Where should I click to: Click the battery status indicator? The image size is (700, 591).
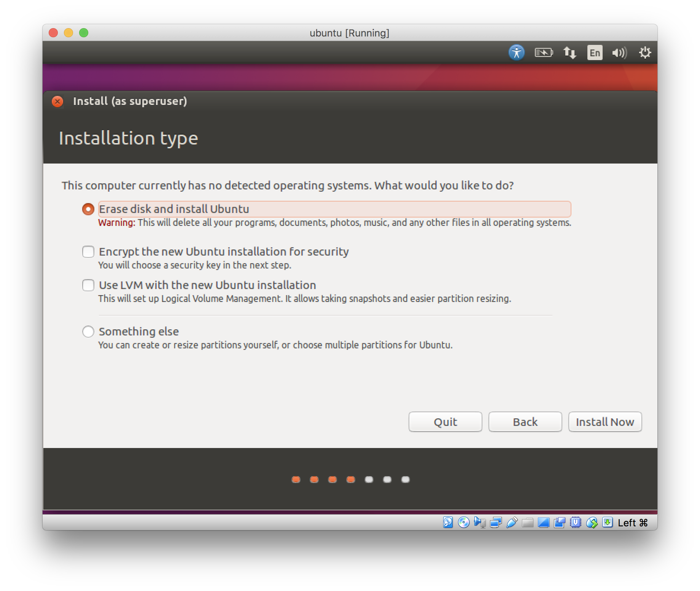(544, 52)
